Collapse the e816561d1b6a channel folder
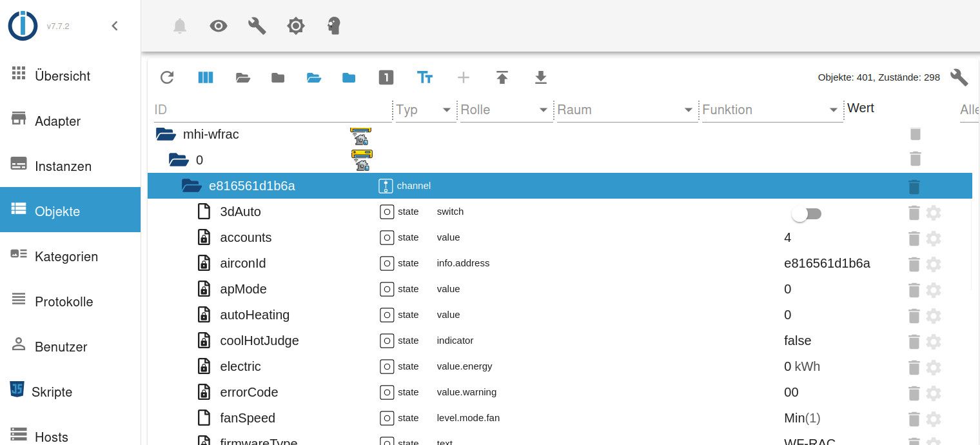Viewport: 980px width, 445px height. [191, 186]
